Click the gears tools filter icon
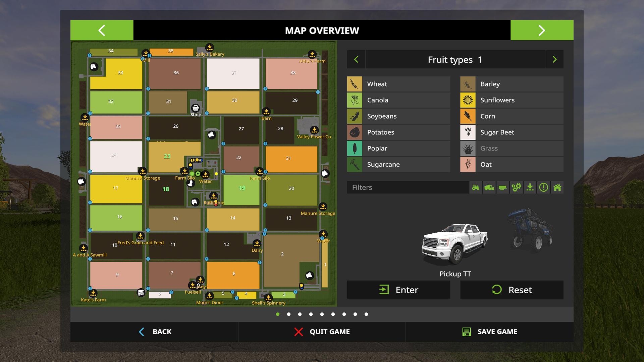Image resolution: width=644 pixels, height=362 pixels. point(516,187)
